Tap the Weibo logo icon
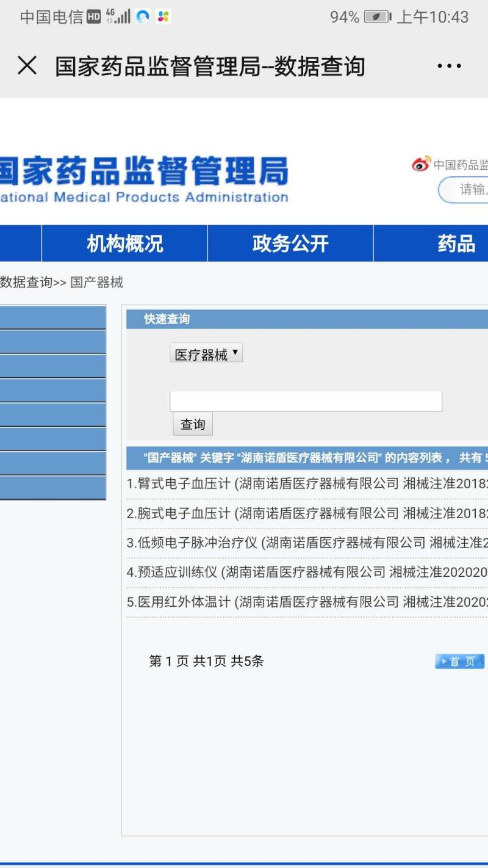 pos(421,164)
